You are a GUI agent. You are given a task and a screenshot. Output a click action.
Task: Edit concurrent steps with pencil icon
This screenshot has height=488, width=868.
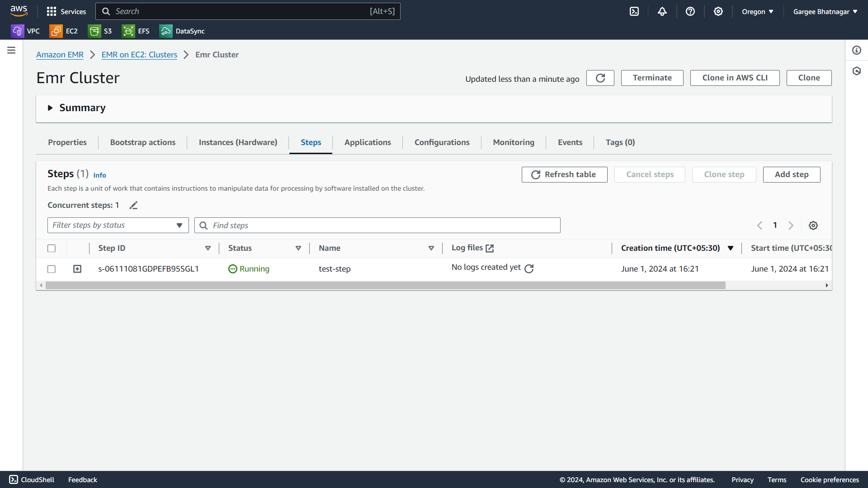(133, 206)
